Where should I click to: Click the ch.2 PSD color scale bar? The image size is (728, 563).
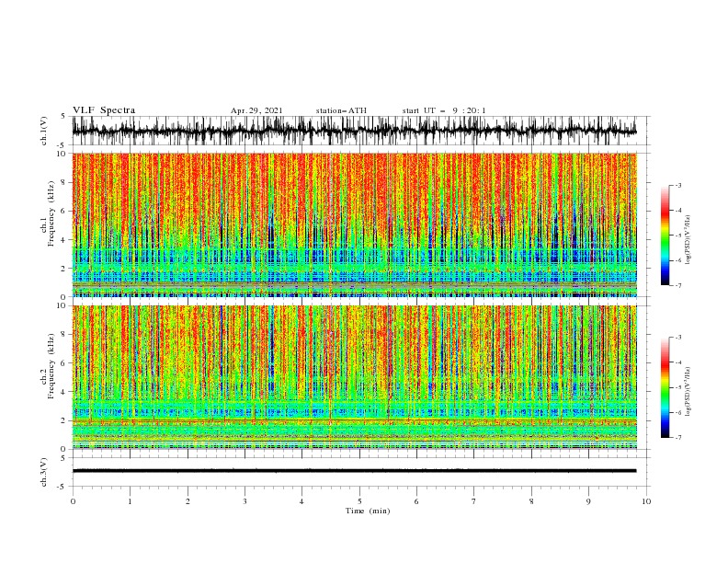coord(665,387)
